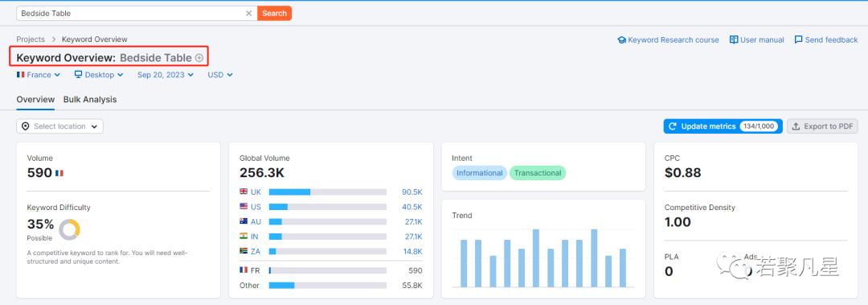Click the PLA value 0
The image size is (868, 305).
669,271
